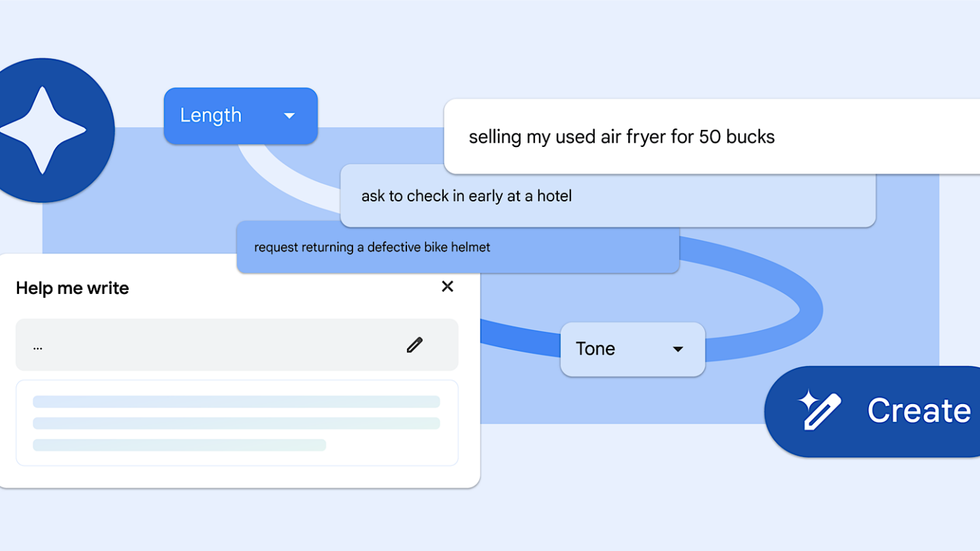Click the first placeholder text line
This screenshot has height=551, width=980.
coord(236,401)
